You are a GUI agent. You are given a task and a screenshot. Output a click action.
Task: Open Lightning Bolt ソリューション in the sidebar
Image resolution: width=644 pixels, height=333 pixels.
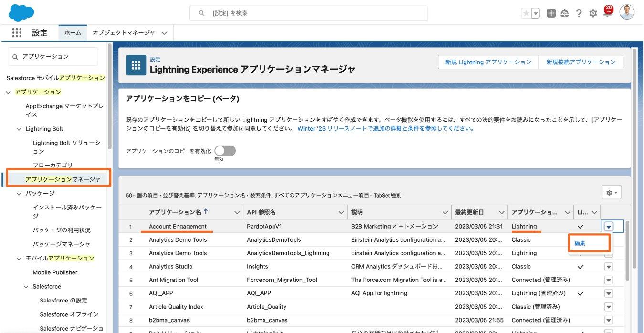coord(66,147)
